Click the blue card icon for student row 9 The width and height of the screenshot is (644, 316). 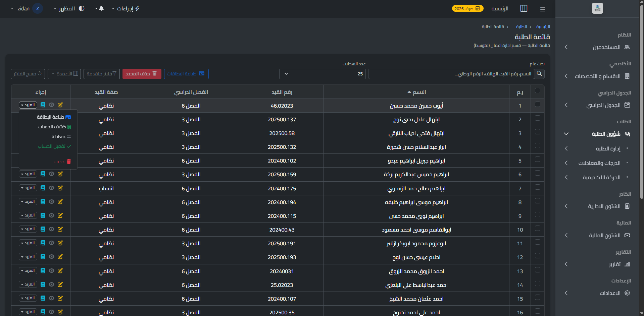[x=43, y=215]
